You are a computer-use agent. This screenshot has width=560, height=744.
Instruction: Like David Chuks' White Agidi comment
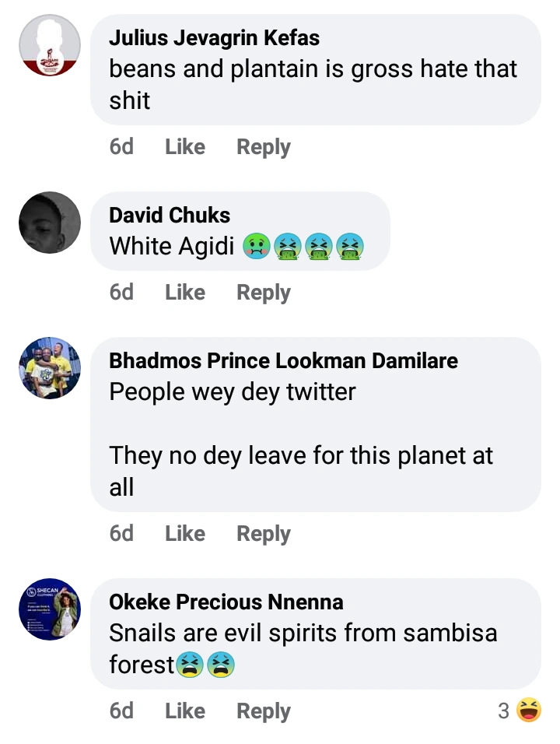[185, 293]
